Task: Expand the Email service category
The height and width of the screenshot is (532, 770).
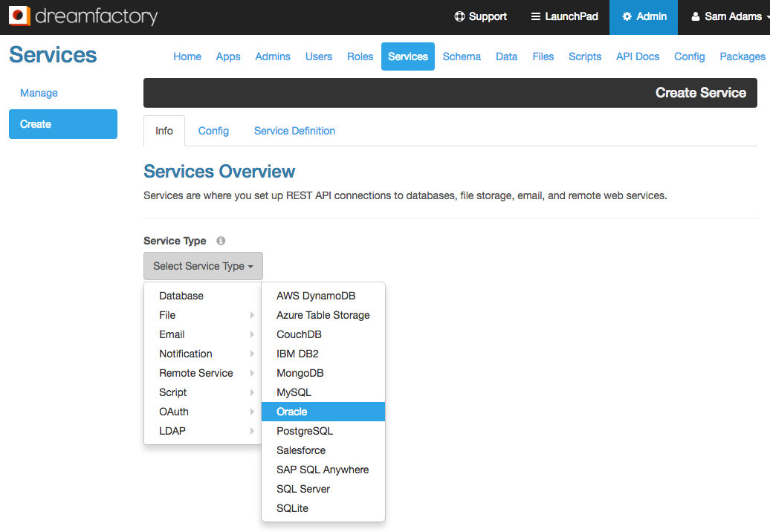Action: pyautogui.click(x=172, y=334)
